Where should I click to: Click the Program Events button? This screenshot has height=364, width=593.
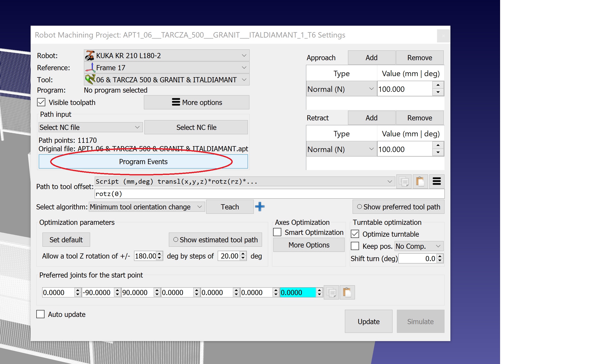(143, 162)
